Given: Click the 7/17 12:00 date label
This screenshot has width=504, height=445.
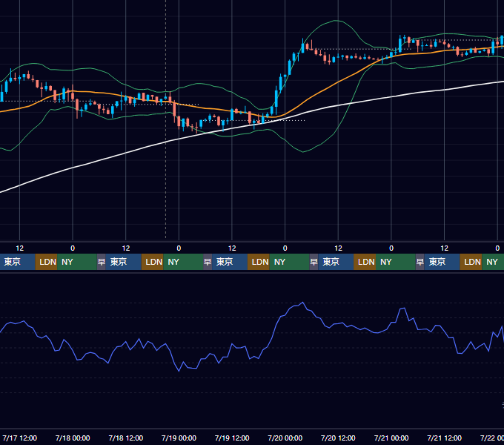Looking at the screenshot, I should (19, 438).
